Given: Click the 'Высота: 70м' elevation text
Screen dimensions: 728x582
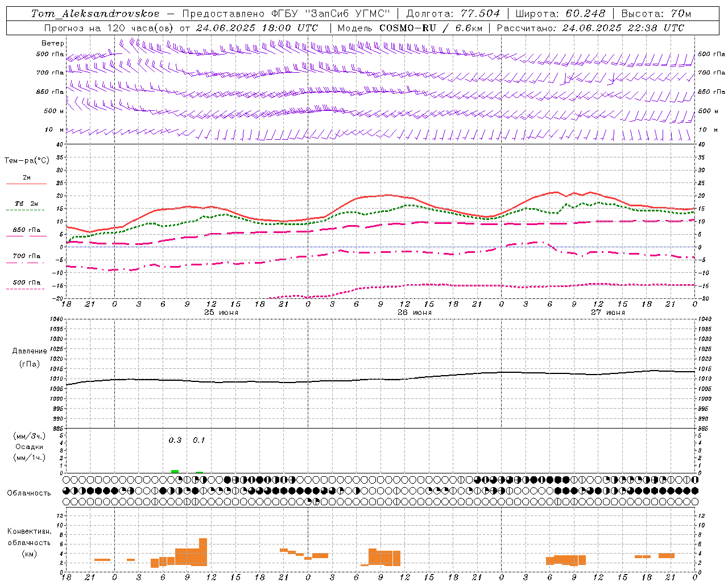Looking at the screenshot, I should 656,14.
